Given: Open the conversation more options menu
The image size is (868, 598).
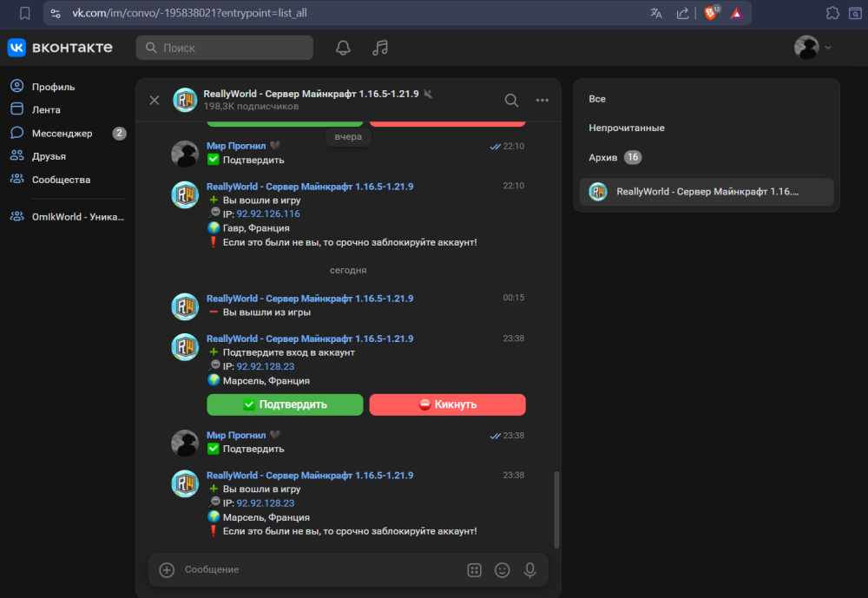Looking at the screenshot, I should point(542,100).
